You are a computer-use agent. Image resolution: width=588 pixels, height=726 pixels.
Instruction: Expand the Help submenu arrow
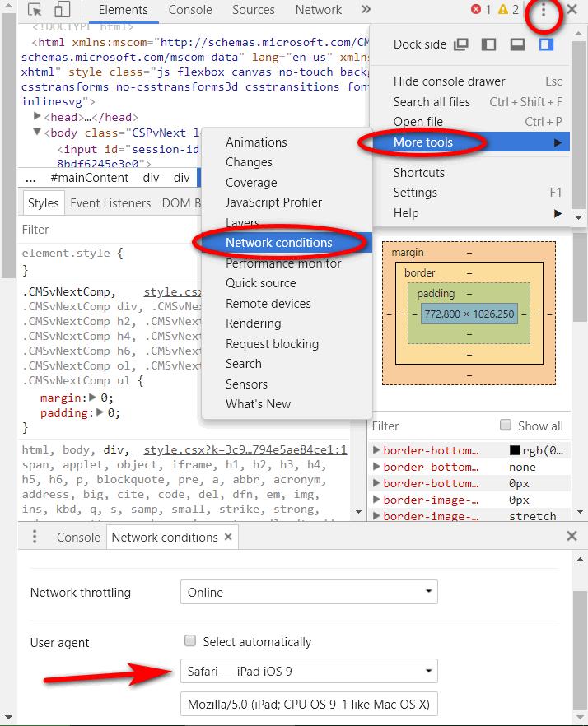[558, 213]
